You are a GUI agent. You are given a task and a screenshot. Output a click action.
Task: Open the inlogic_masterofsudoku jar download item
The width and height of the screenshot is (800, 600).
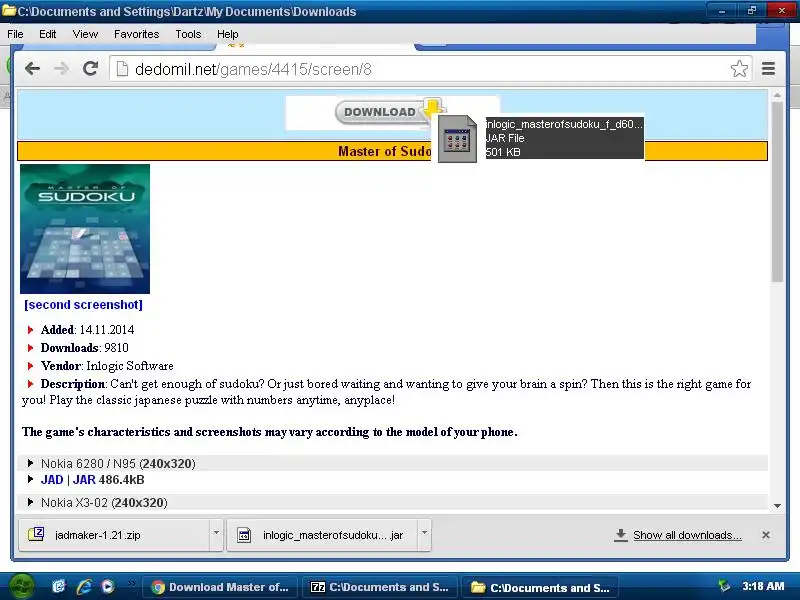point(322,535)
